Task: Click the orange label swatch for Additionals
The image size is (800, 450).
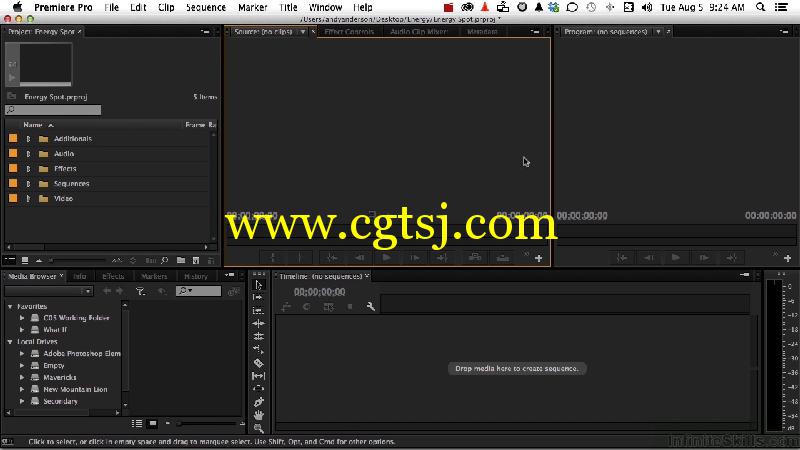Action: click(x=13, y=138)
